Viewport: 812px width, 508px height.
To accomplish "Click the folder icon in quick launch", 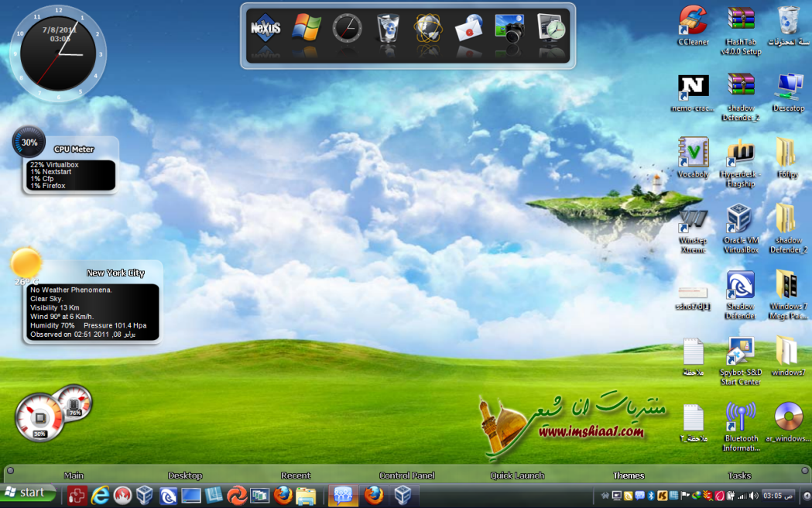I will click(306, 496).
